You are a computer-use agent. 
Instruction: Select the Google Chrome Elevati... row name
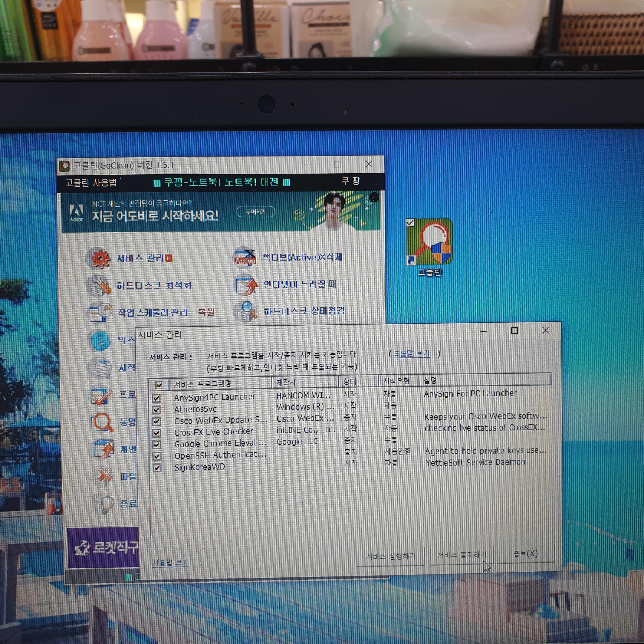pyautogui.click(x=220, y=443)
